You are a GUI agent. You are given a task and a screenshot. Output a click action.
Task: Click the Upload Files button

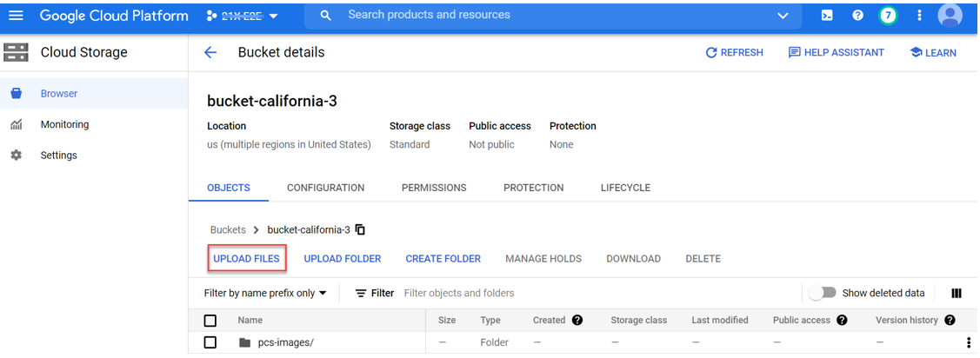pos(247,259)
